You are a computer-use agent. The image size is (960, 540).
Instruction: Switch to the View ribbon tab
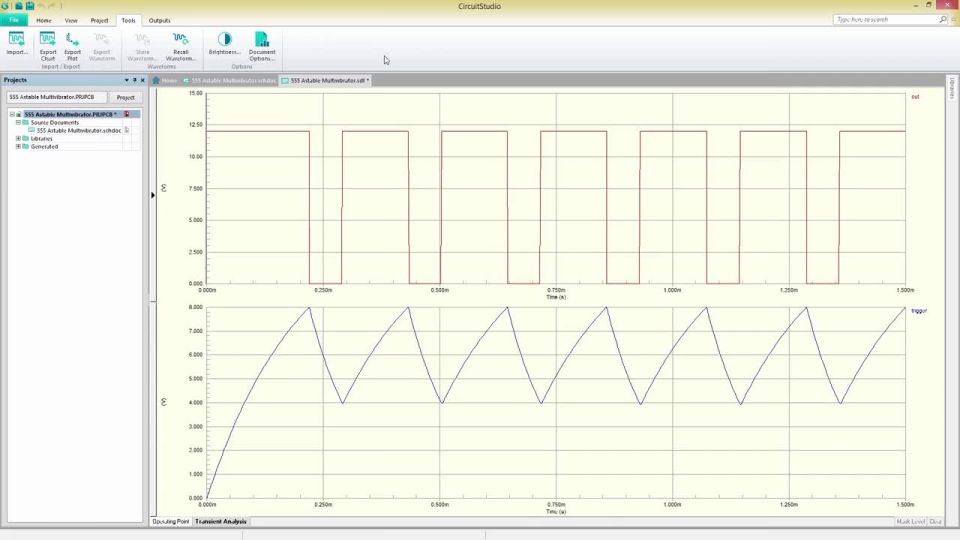coord(71,20)
